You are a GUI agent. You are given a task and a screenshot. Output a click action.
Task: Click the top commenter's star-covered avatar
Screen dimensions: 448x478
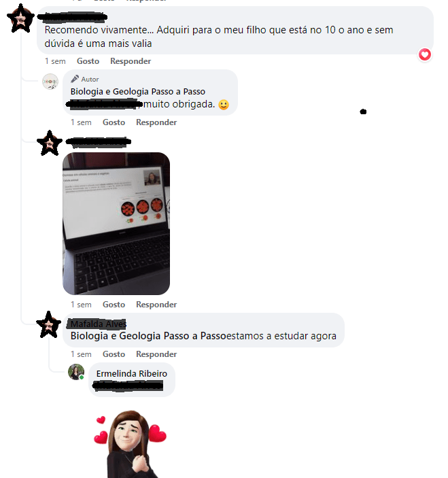click(20, 18)
